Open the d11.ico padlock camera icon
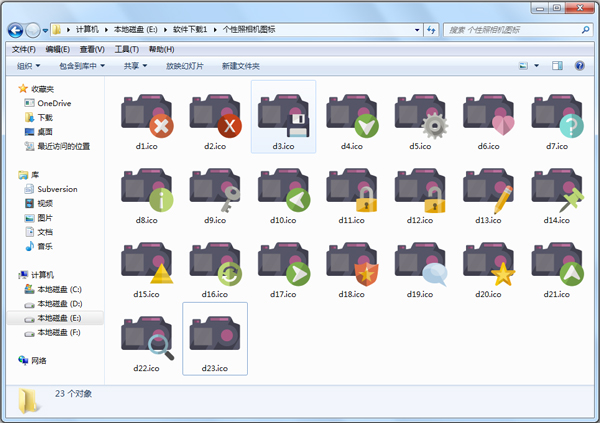The height and width of the screenshot is (423, 600). (351, 188)
